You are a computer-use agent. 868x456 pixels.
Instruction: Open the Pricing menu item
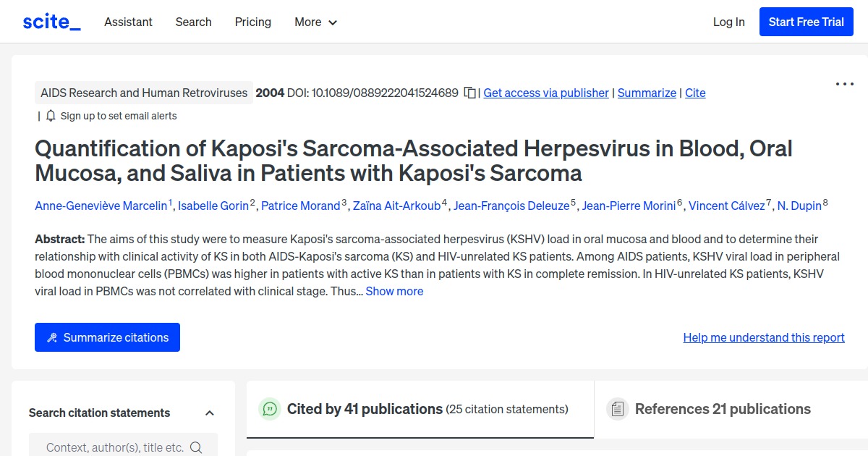(252, 22)
